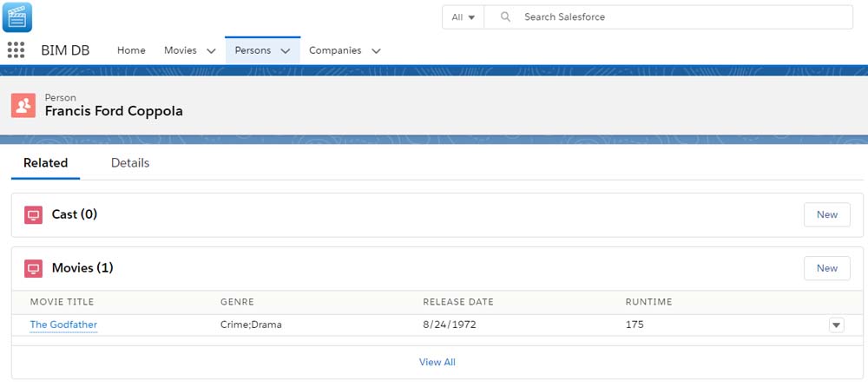Screen dimensions: 868x387
Task: Click the BIM DB clapperboard app logo
Action: point(17,16)
